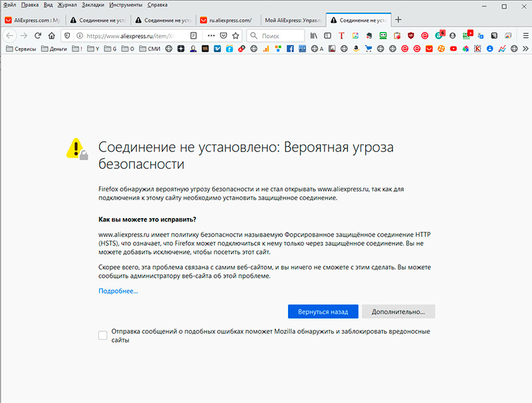Focus the Поиск search field

tap(276, 35)
